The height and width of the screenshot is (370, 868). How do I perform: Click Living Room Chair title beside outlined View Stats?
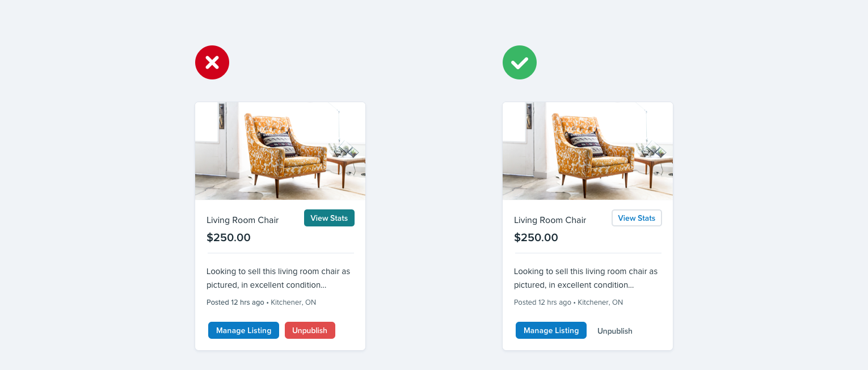point(550,220)
